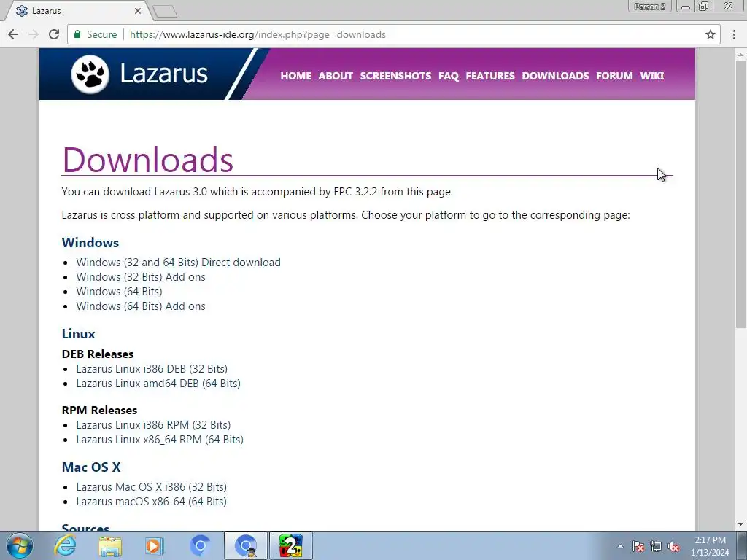
Task: Close the Lazarus browser tab
Action: click(x=138, y=10)
